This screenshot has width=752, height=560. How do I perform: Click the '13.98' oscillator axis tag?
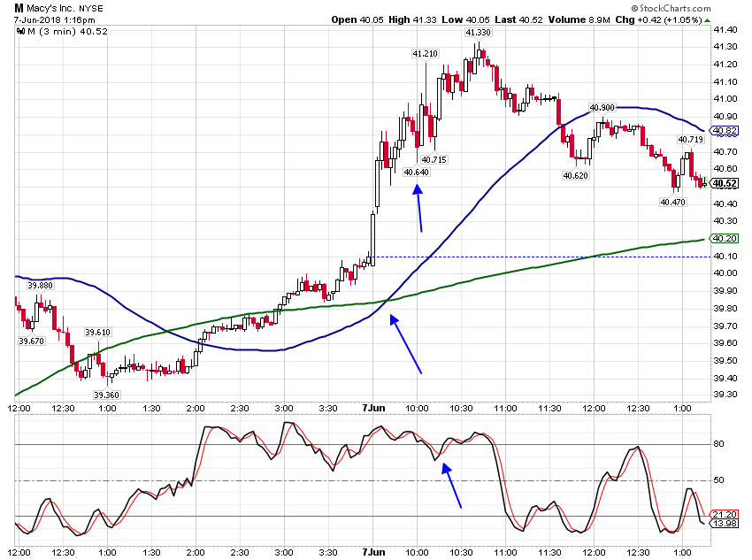[725, 523]
